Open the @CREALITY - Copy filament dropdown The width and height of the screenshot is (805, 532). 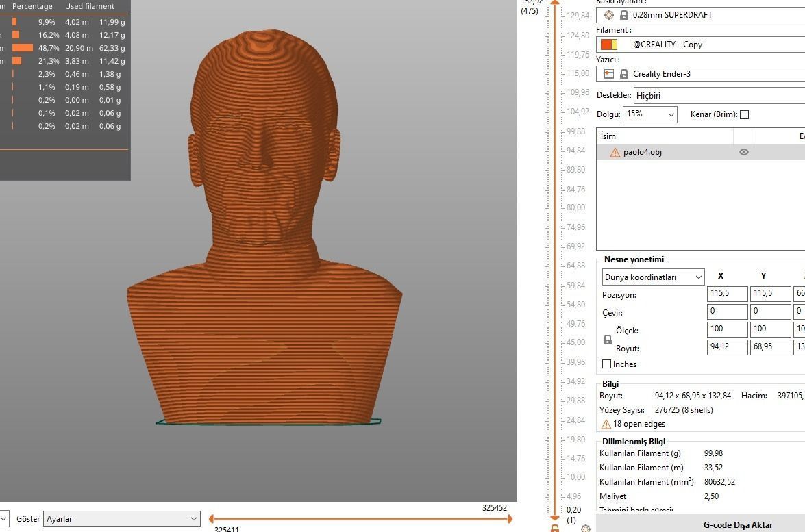click(700, 45)
